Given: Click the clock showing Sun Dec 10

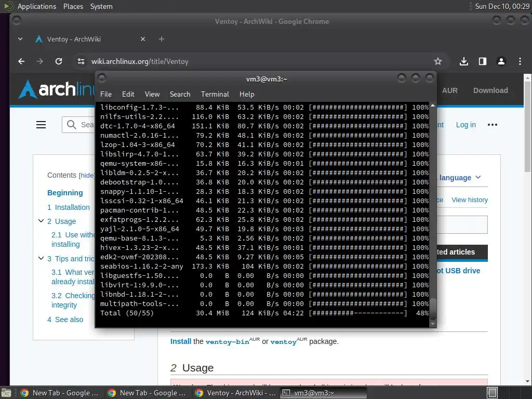Looking at the screenshot, I should (502, 6).
